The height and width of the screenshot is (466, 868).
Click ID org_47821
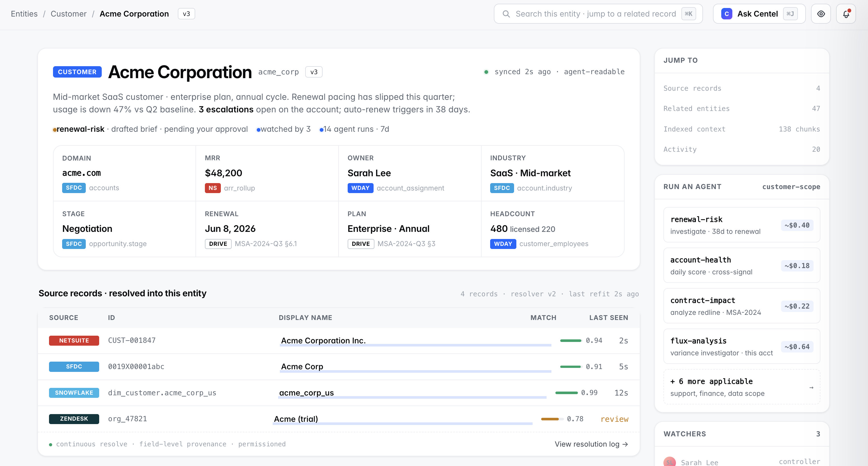(x=127, y=419)
